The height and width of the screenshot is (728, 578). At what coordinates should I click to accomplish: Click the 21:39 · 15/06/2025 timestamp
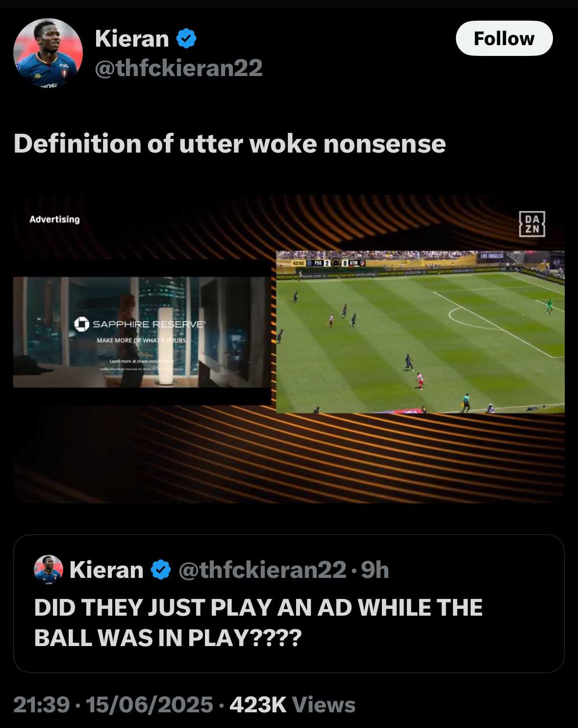coord(113,705)
